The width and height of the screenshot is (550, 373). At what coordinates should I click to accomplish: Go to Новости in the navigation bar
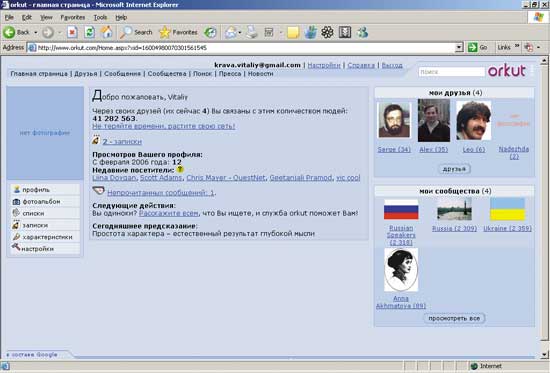pos(261,74)
